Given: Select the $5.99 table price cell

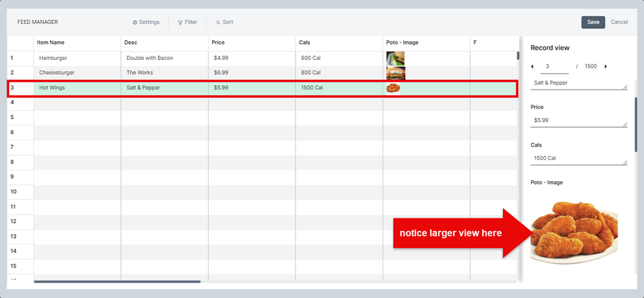Looking at the screenshot, I should coord(252,88).
